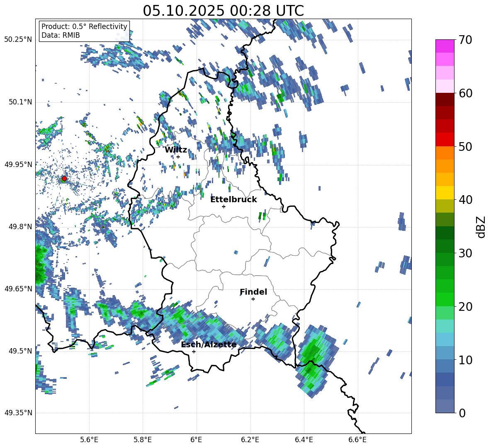
Task: Click the 50 value on the colorbar
Action: point(465,146)
